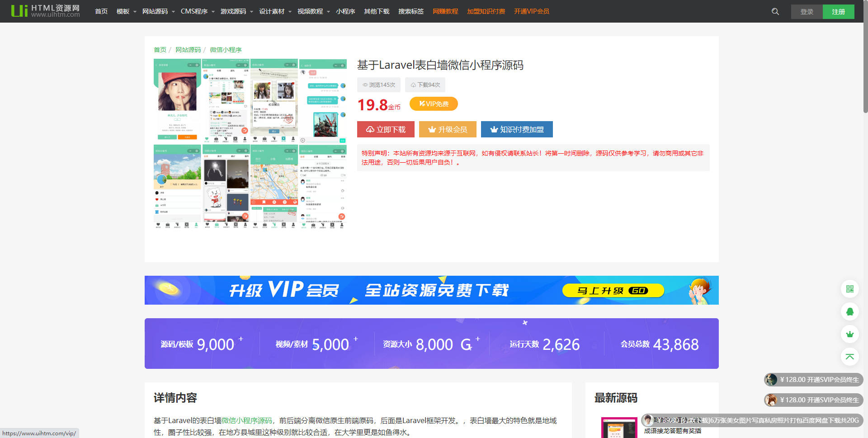Click the 注册 register button
The image size is (868, 438).
pyautogui.click(x=839, y=12)
